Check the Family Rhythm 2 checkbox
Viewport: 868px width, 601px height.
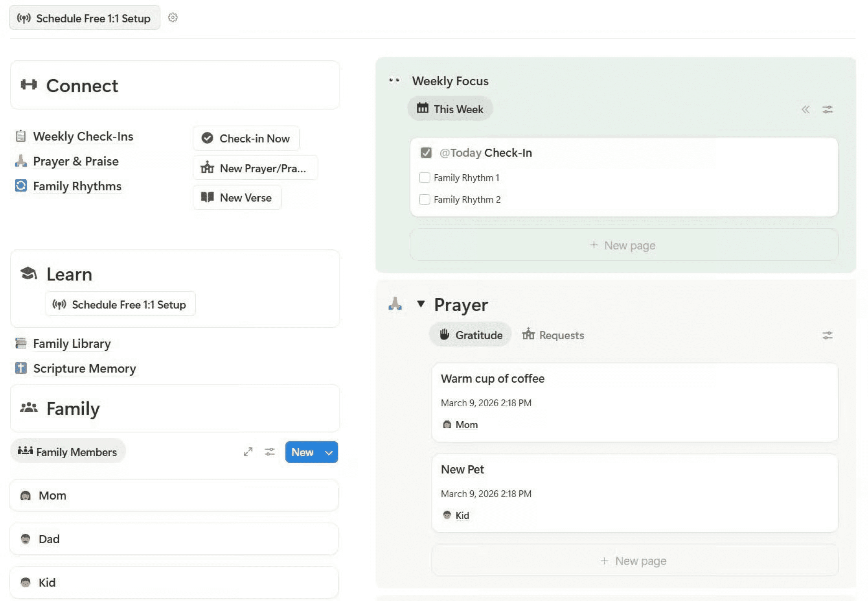424,199
